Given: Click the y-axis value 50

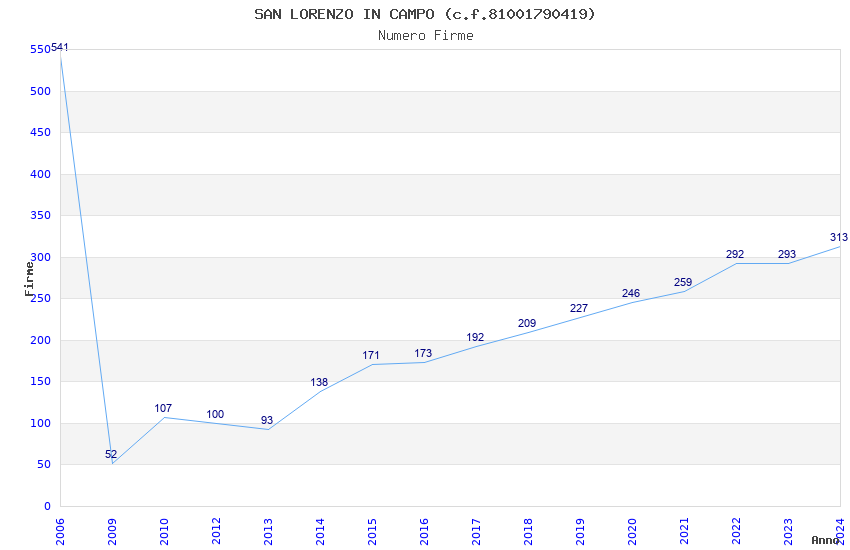Looking at the screenshot, I should tap(44, 464).
